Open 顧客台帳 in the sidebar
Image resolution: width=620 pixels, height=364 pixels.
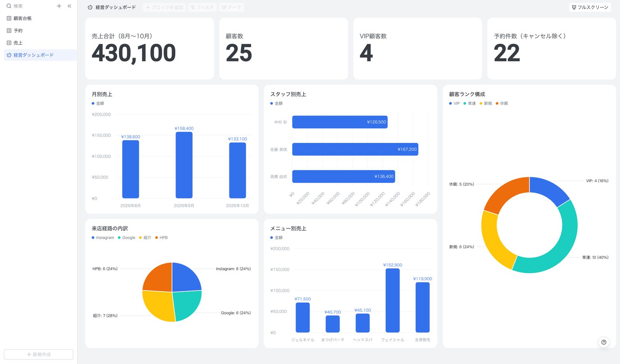40,18
